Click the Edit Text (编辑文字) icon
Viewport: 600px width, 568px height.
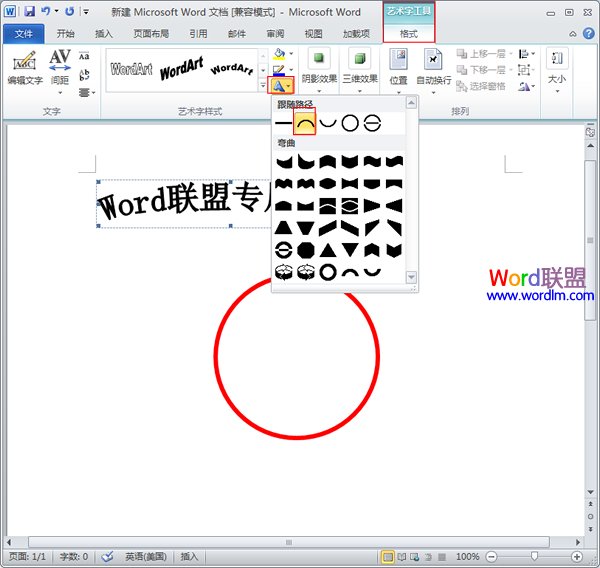24,67
